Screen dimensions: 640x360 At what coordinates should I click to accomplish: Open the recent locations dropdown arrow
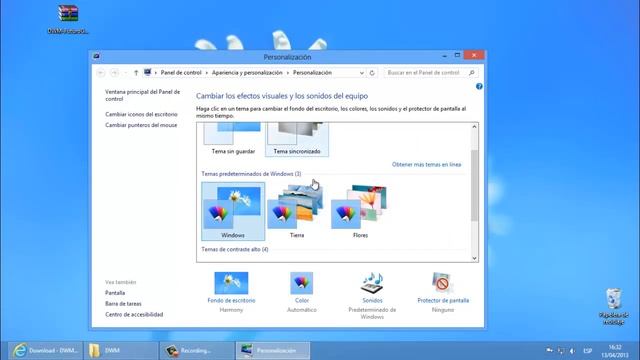126,73
